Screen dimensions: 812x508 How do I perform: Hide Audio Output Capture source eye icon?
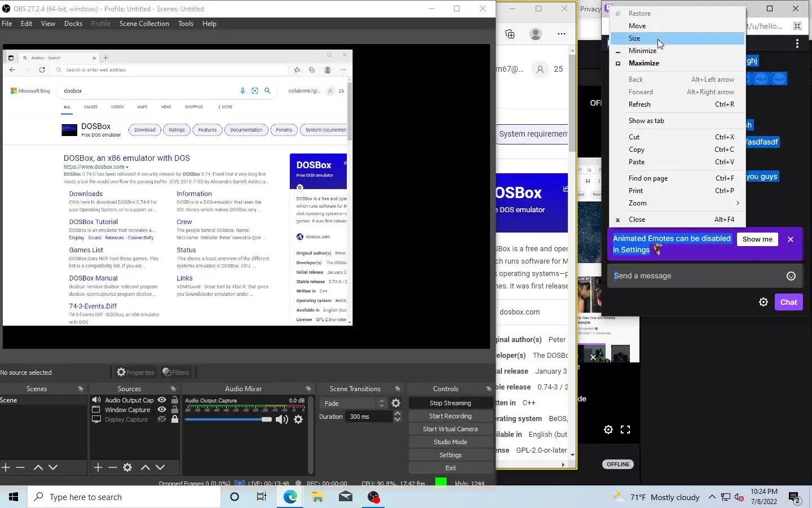(x=162, y=400)
